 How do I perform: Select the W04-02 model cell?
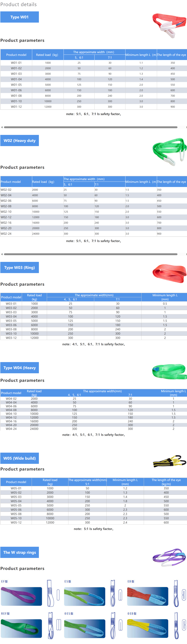11,399
